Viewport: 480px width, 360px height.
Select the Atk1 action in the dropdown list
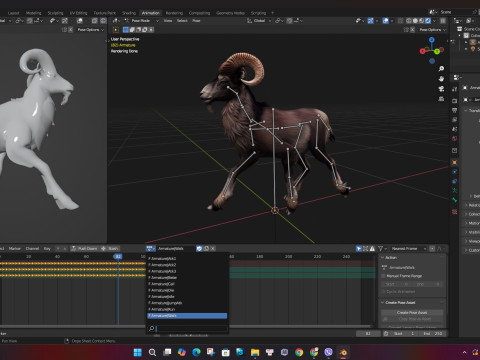click(187, 259)
